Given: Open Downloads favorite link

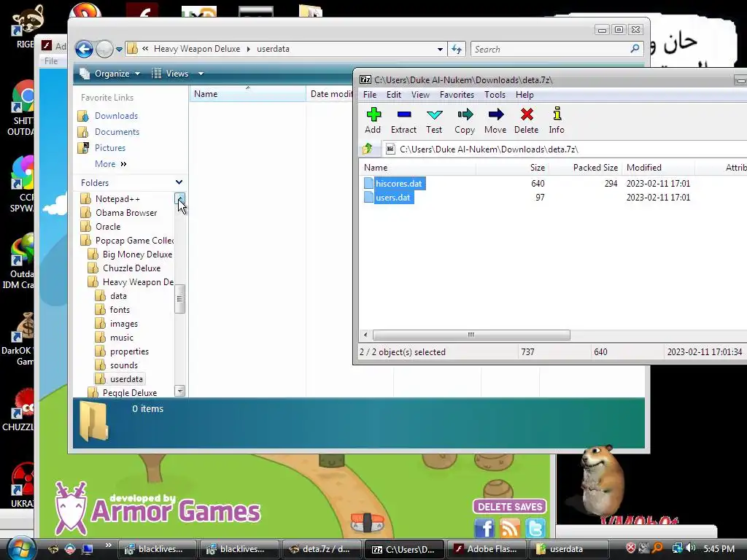Looking at the screenshot, I should (116, 116).
